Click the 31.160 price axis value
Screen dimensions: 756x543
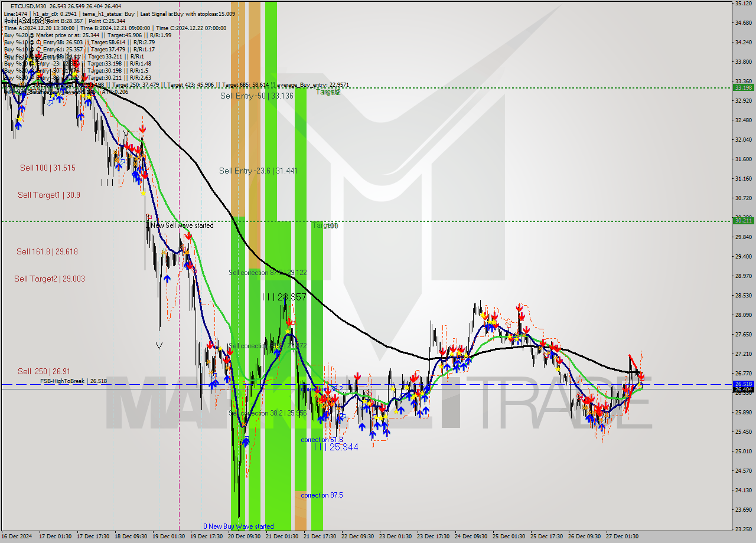click(743, 179)
